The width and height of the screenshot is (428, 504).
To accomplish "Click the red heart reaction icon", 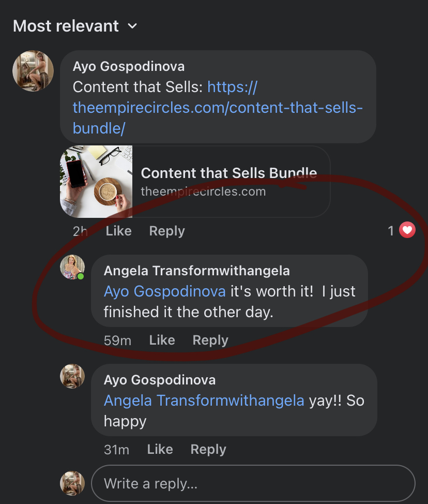I will [407, 231].
